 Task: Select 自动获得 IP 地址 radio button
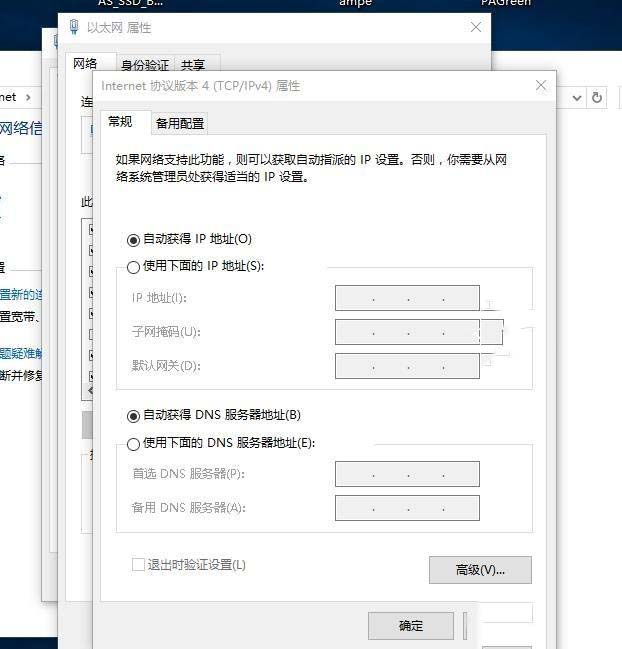click(133, 240)
